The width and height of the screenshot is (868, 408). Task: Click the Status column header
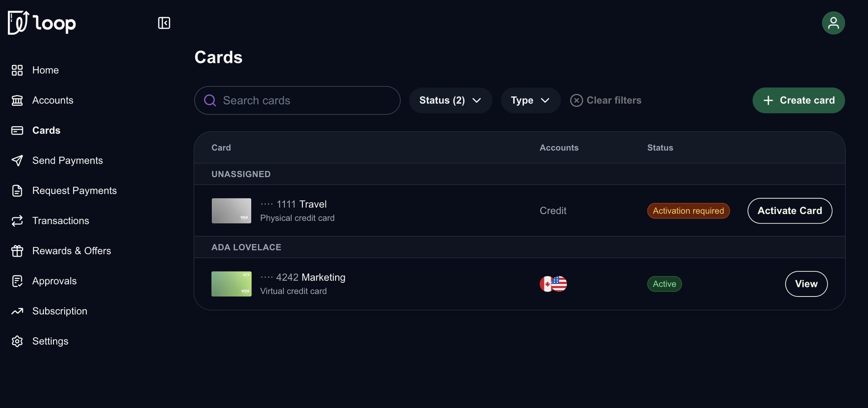[660, 148]
